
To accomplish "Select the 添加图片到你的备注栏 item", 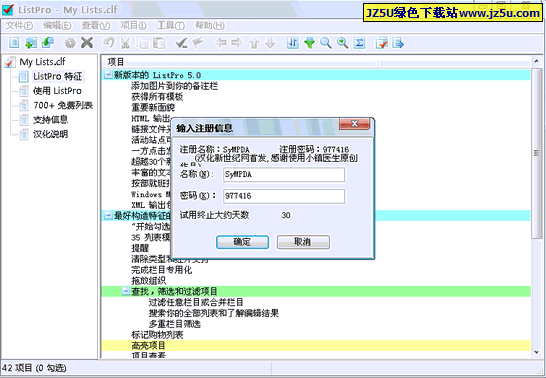I will click(x=174, y=86).
